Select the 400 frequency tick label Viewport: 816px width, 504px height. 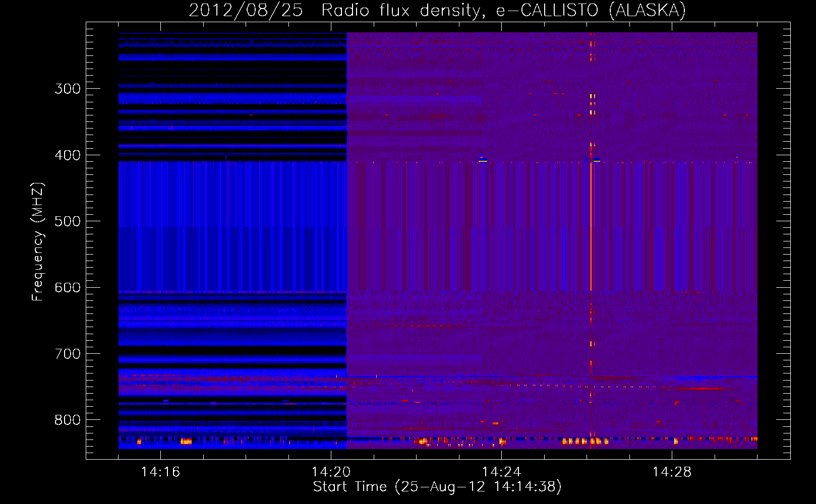pyautogui.click(x=68, y=155)
